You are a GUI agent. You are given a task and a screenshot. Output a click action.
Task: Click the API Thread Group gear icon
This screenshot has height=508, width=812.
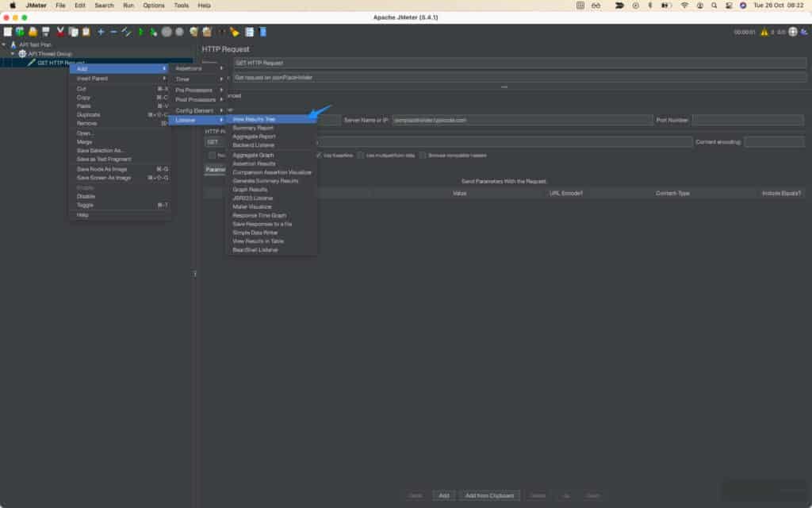[22, 54]
